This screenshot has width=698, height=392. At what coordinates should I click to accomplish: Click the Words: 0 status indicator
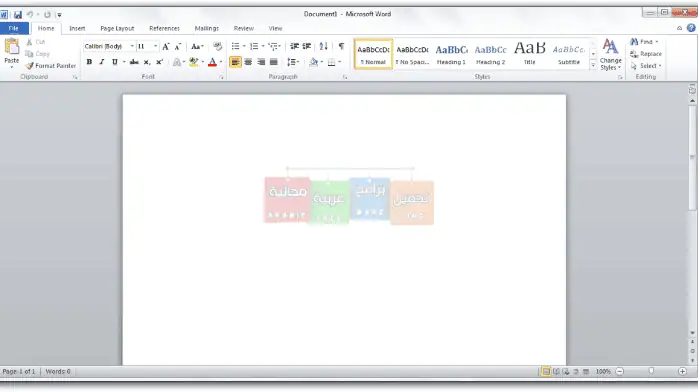pos(58,371)
